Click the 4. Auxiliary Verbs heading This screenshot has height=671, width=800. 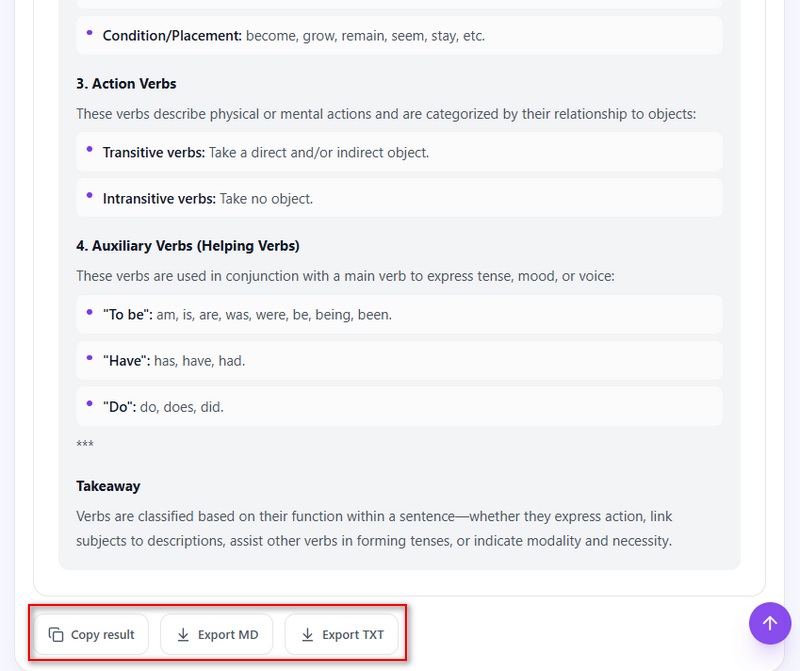point(188,246)
